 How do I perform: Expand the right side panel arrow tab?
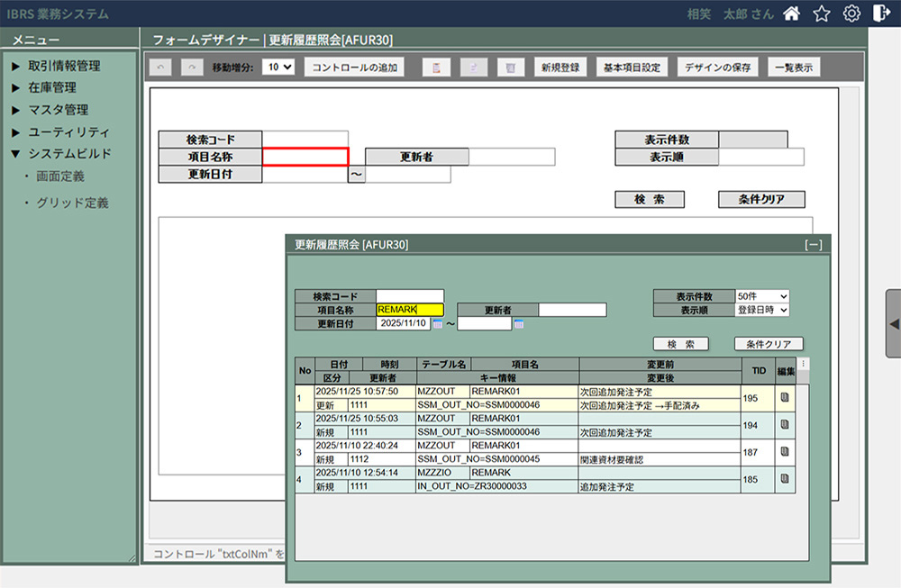[893, 322]
